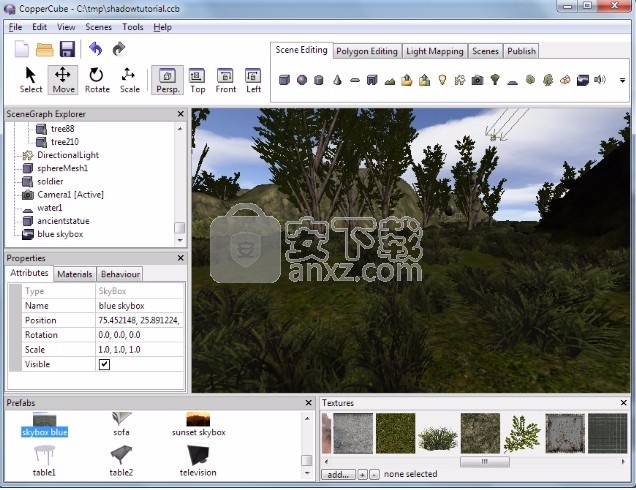
Task: Click the add... texture button
Action: click(x=338, y=474)
